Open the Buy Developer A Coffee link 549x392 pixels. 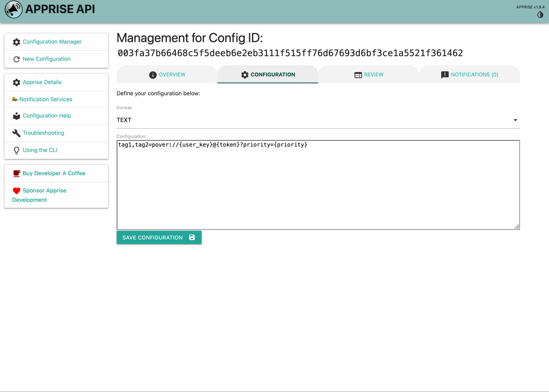pos(54,173)
